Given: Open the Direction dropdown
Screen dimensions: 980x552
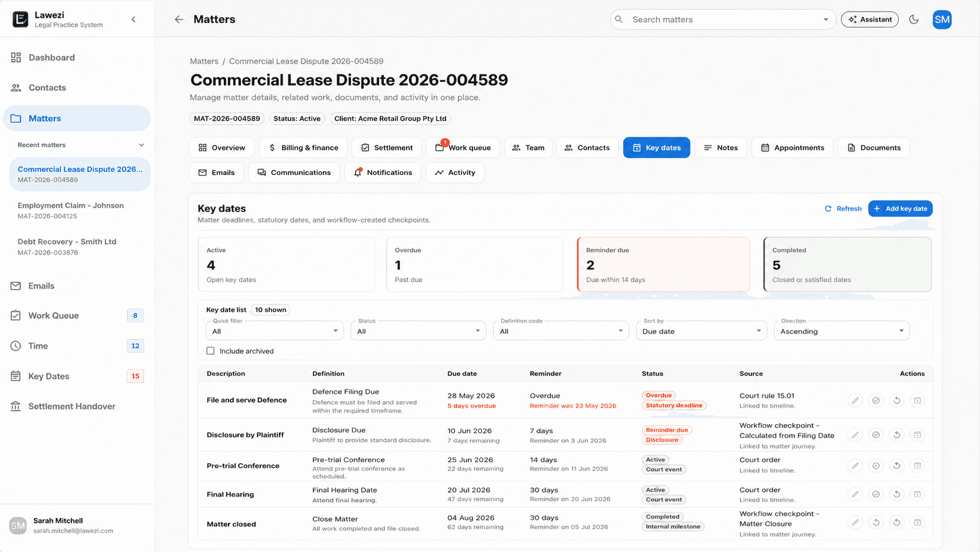Looking at the screenshot, I should pos(842,331).
